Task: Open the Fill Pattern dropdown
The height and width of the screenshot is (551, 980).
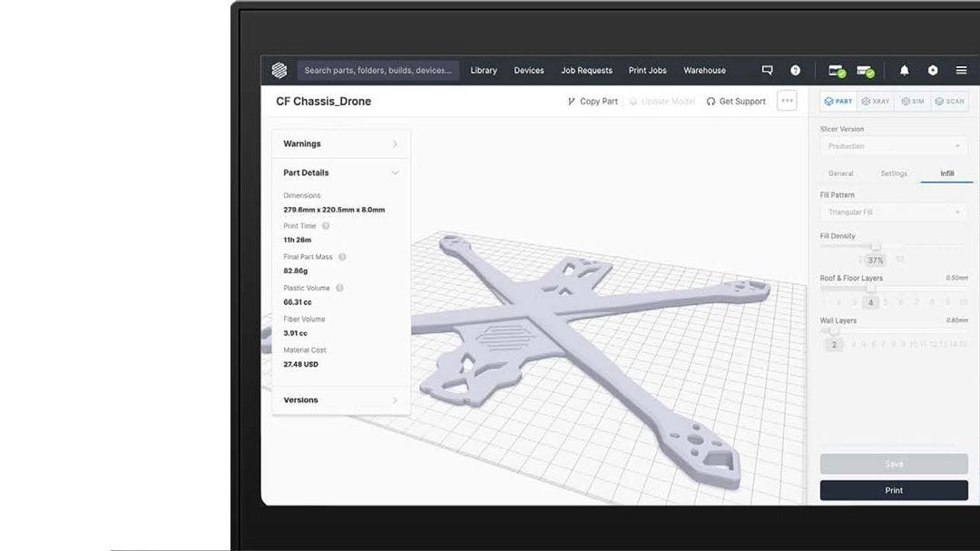Action: [x=893, y=212]
